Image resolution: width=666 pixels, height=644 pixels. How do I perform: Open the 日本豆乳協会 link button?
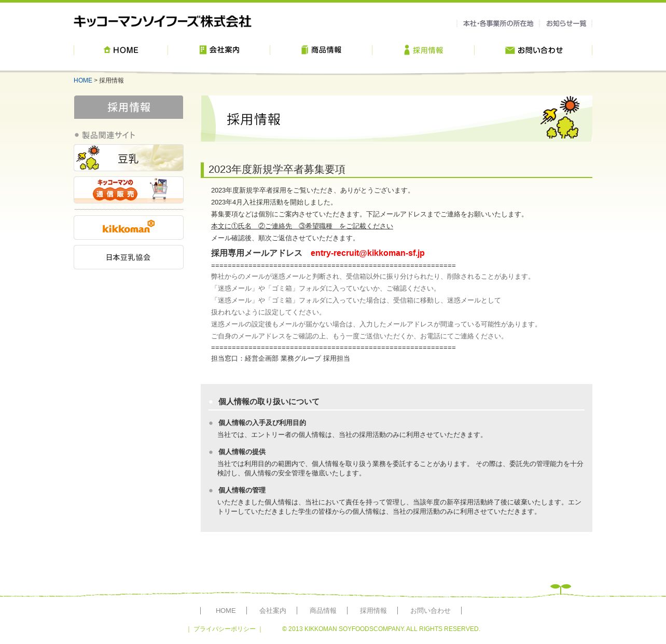coord(129,257)
